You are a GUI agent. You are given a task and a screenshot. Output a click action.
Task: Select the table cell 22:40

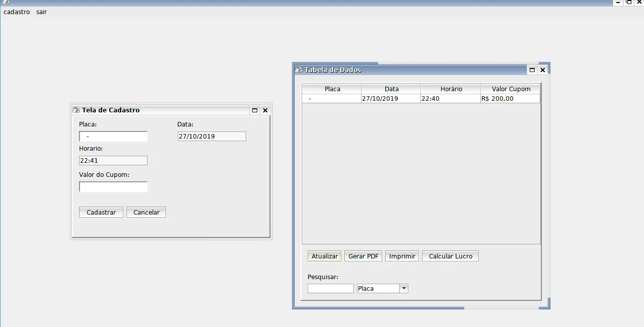[x=451, y=99]
